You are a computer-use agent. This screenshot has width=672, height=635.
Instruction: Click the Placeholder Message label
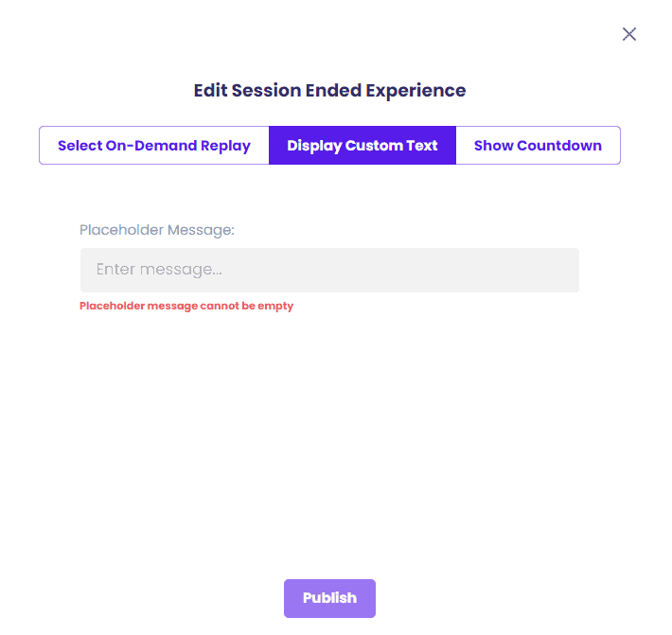pos(157,230)
